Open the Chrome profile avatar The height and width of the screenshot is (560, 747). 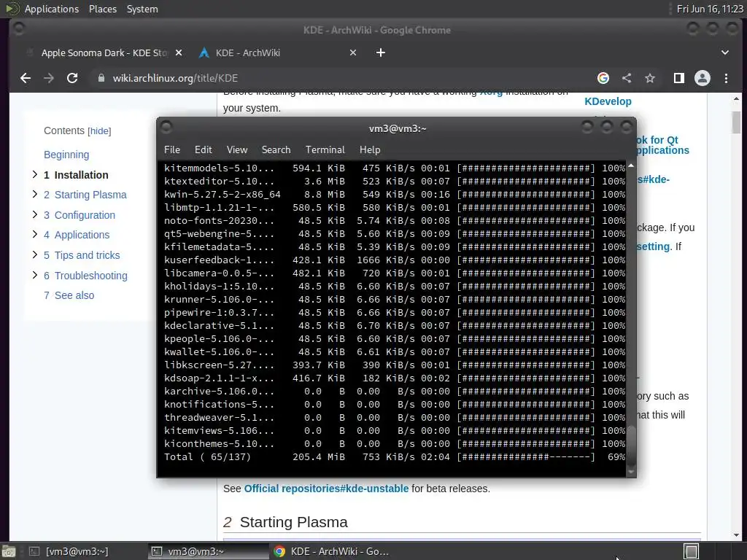coord(703,78)
